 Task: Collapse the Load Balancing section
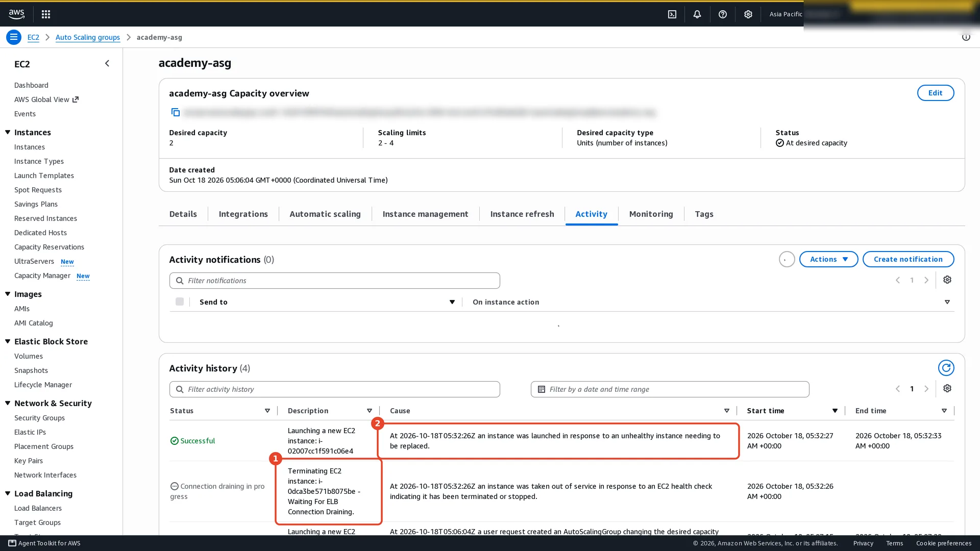tap(8, 493)
